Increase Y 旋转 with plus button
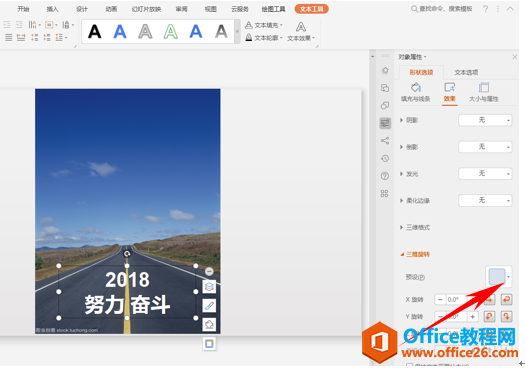 tap(473, 316)
